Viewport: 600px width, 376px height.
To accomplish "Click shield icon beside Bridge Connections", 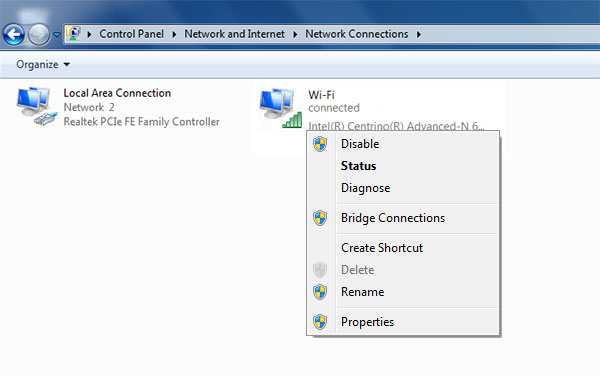I will coord(320,218).
